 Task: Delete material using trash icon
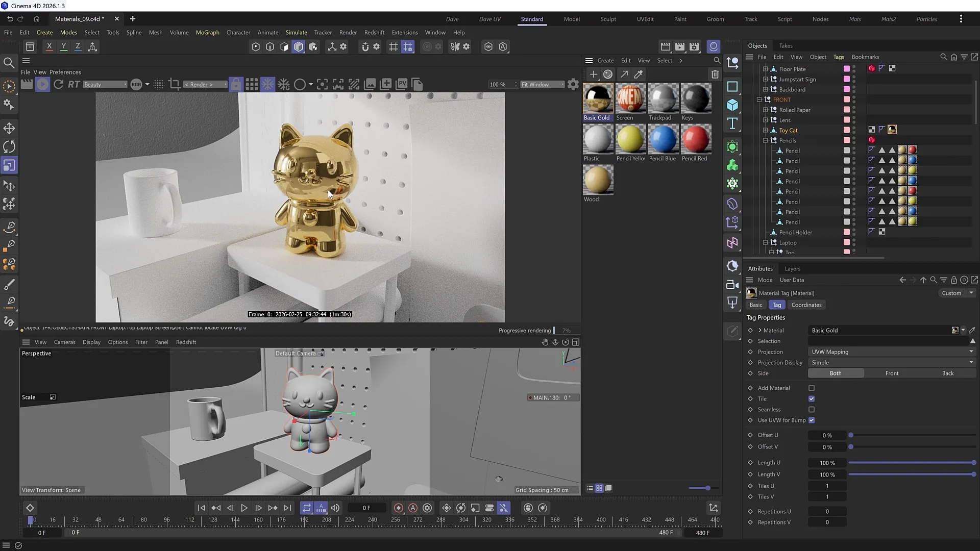click(x=715, y=74)
